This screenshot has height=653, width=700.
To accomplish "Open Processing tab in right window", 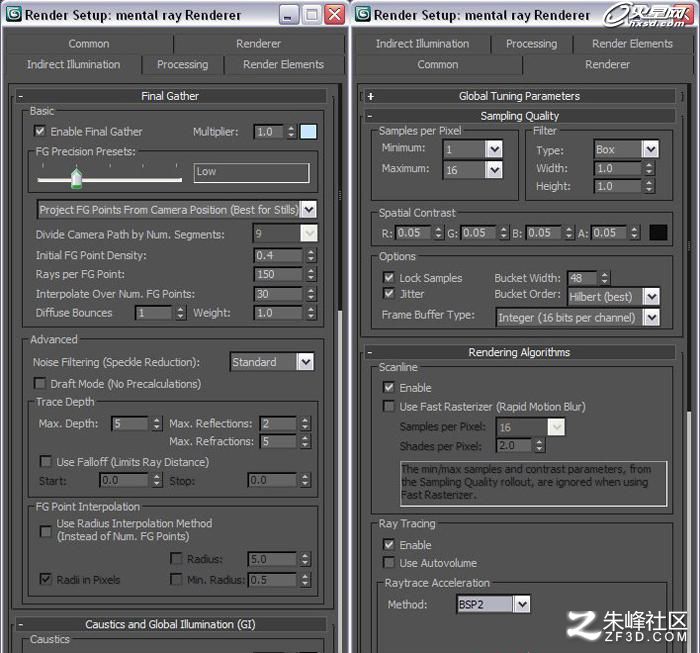I will 531,43.
